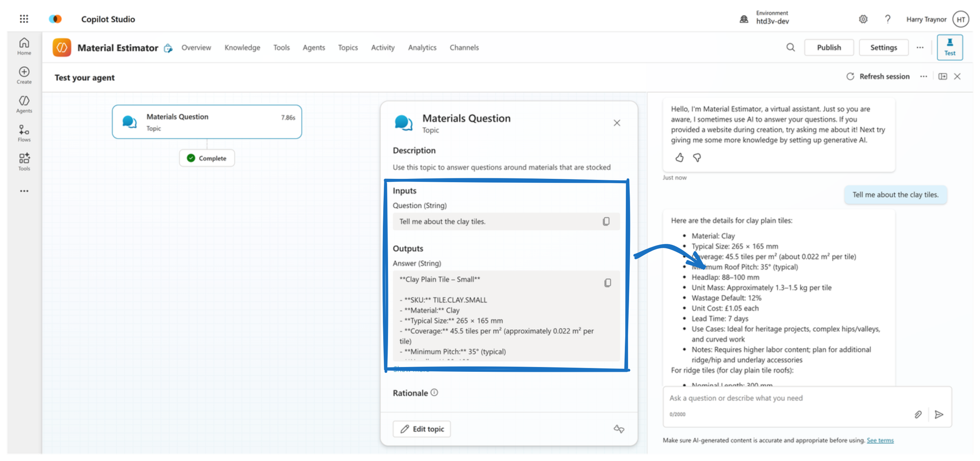The width and height of the screenshot is (980, 461).
Task: Click the 'Headlap: 88–100 mm' line
Action: (725, 277)
